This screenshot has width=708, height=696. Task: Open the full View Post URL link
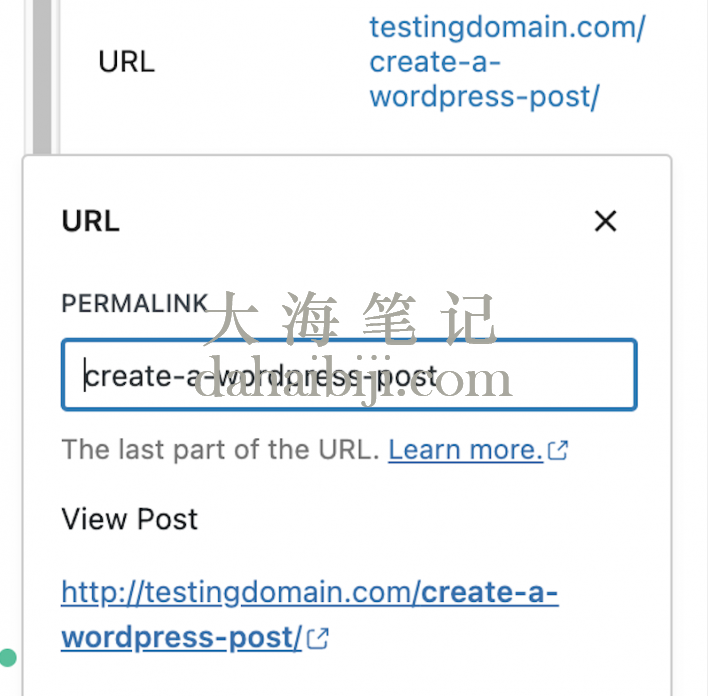310,615
